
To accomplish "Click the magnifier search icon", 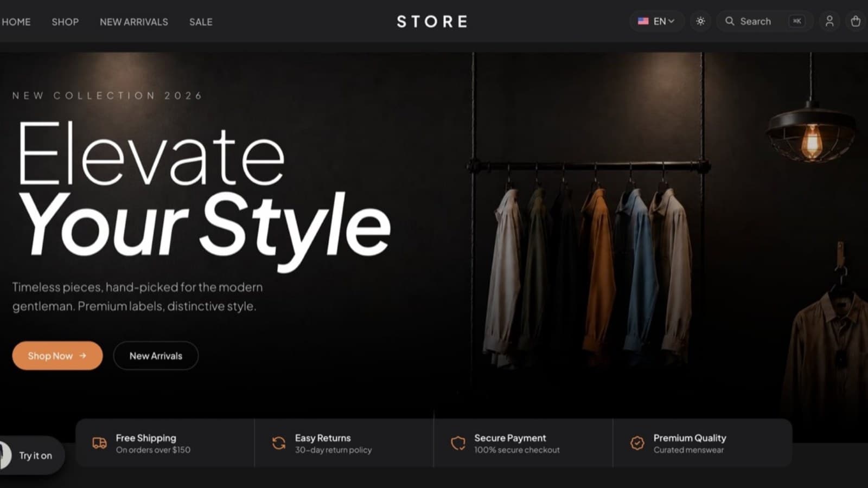I will (730, 21).
